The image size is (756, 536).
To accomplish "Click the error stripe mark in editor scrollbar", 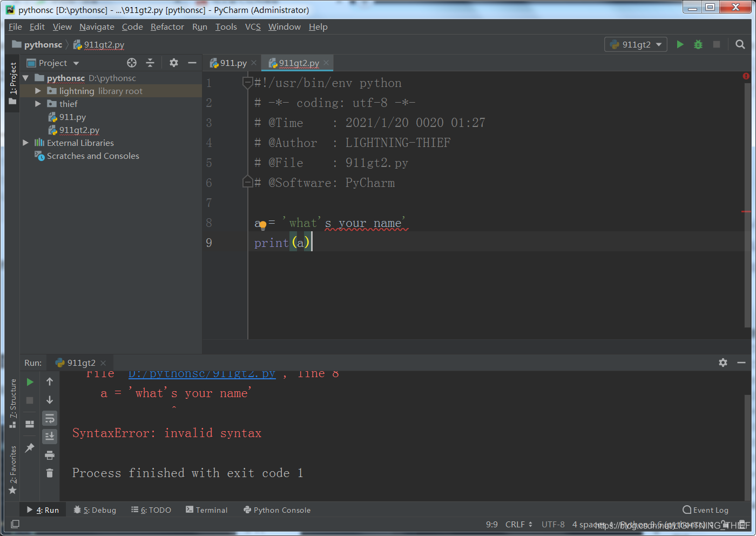I will (x=746, y=211).
